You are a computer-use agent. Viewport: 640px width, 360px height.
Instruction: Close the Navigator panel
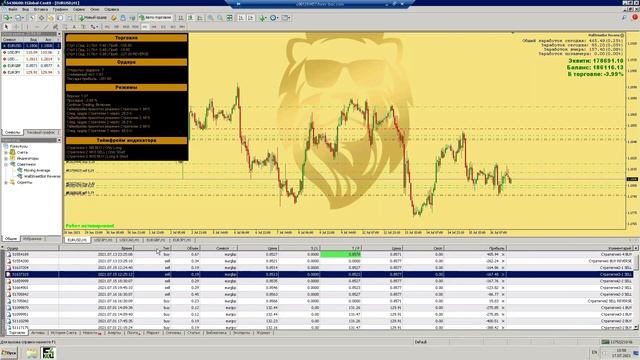[59, 140]
